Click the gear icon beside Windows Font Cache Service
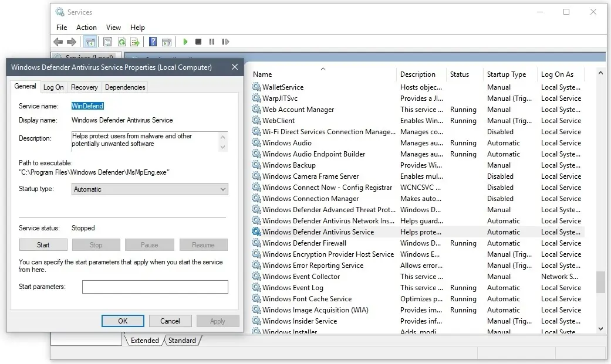611x364 pixels. point(256,298)
